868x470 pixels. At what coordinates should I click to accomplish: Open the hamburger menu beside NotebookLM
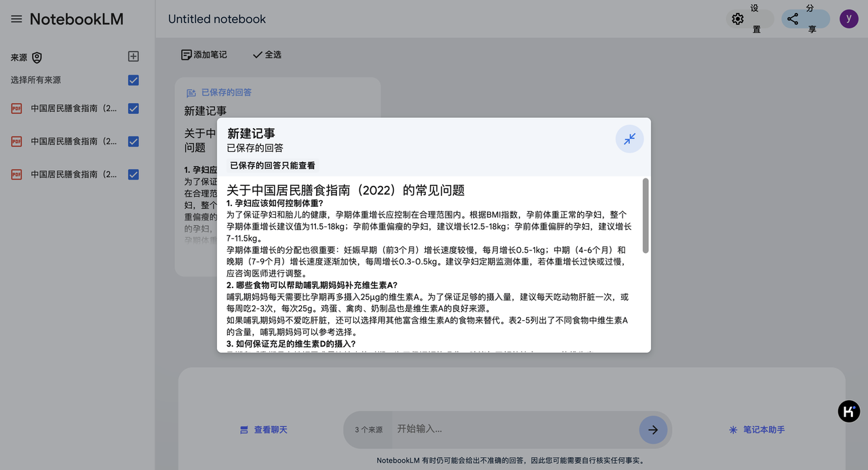(x=16, y=19)
